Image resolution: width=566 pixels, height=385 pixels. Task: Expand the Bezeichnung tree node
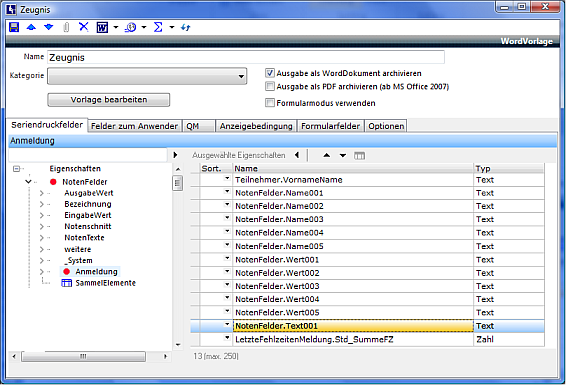click(x=42, y=204)
